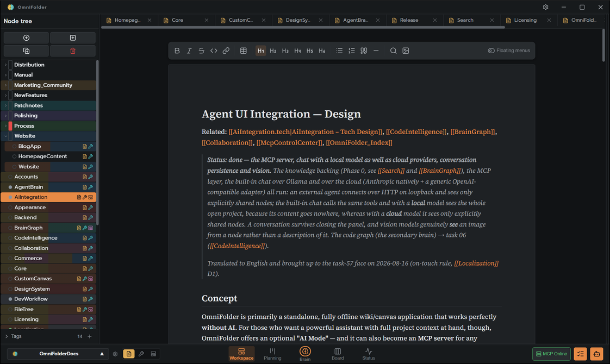Viewport: 610px width, 364px height.
Task: Open search in the editor toolbar
Action: click(393, 51)
